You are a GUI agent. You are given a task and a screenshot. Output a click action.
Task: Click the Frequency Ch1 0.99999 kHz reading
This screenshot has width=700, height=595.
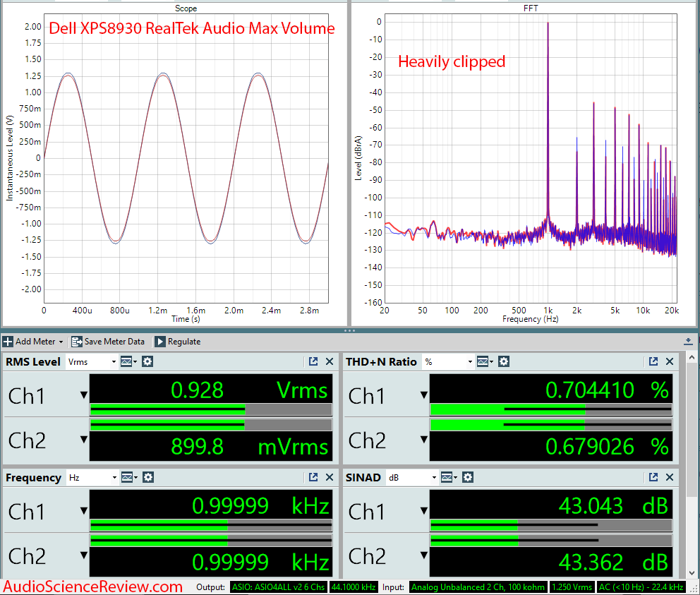pos(260,505)
